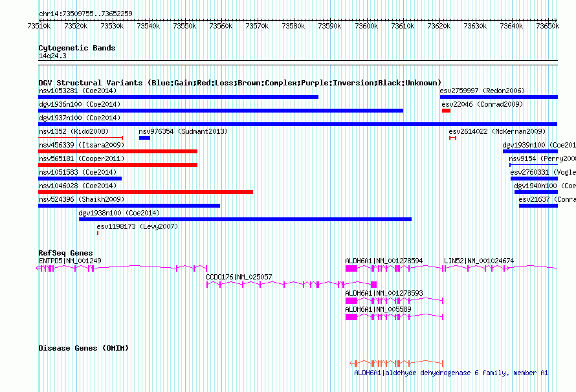Open ALDH6A1|NM_001278593 gene label
This screenshot has height=392, width=576.
pos(384,293)
